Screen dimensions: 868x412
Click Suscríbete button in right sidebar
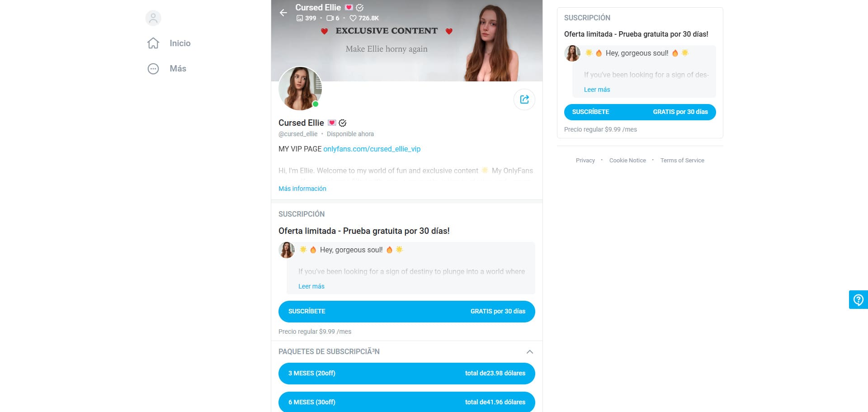(640, 112)
